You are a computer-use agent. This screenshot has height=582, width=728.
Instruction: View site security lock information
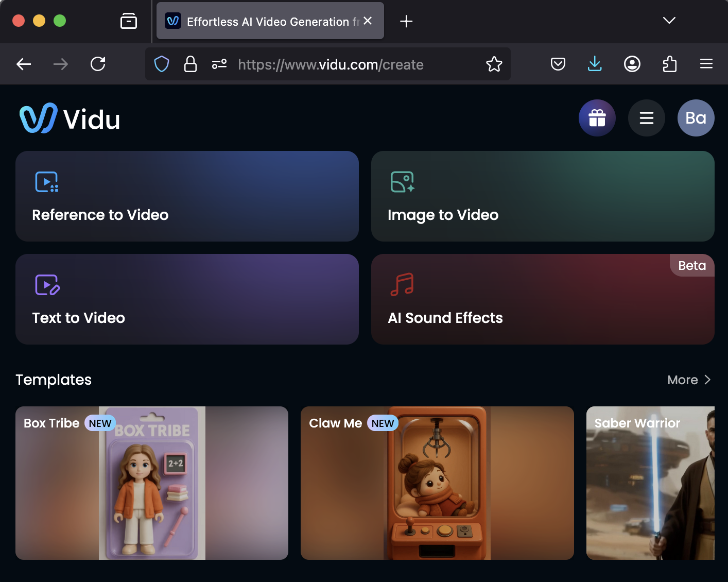click(x=190, y=64)
